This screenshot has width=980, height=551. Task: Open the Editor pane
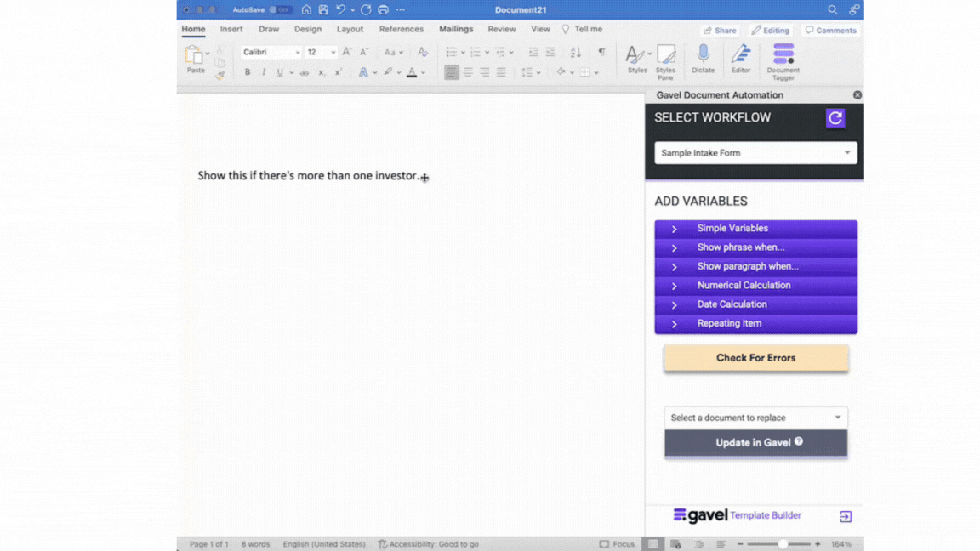[x=740, y=58]
